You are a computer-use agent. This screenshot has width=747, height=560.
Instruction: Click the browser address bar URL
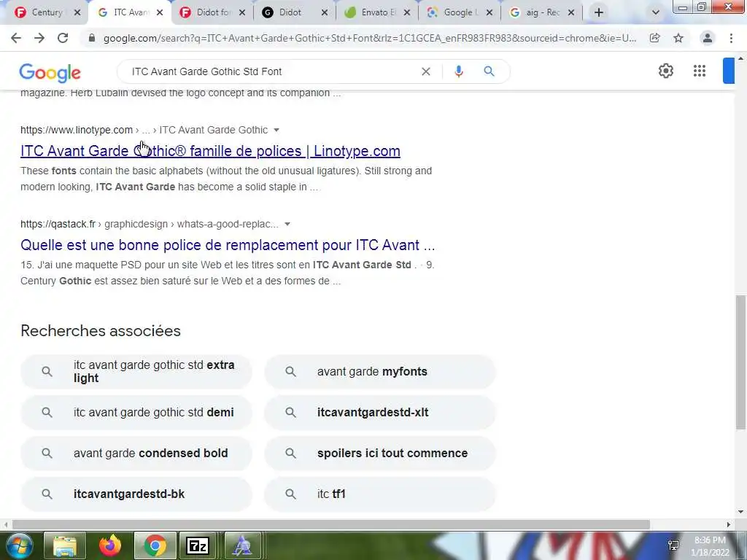tap(370, 38)
